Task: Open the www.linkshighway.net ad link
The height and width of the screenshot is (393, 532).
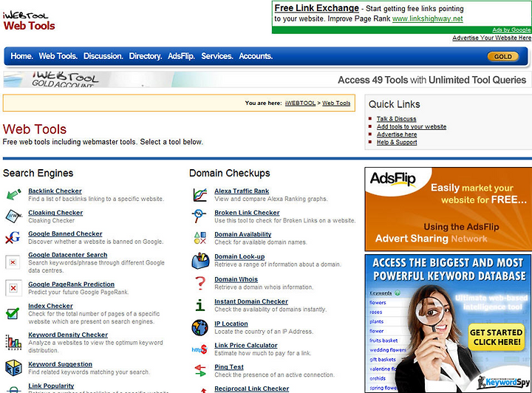Action: (x=428, y=18)
